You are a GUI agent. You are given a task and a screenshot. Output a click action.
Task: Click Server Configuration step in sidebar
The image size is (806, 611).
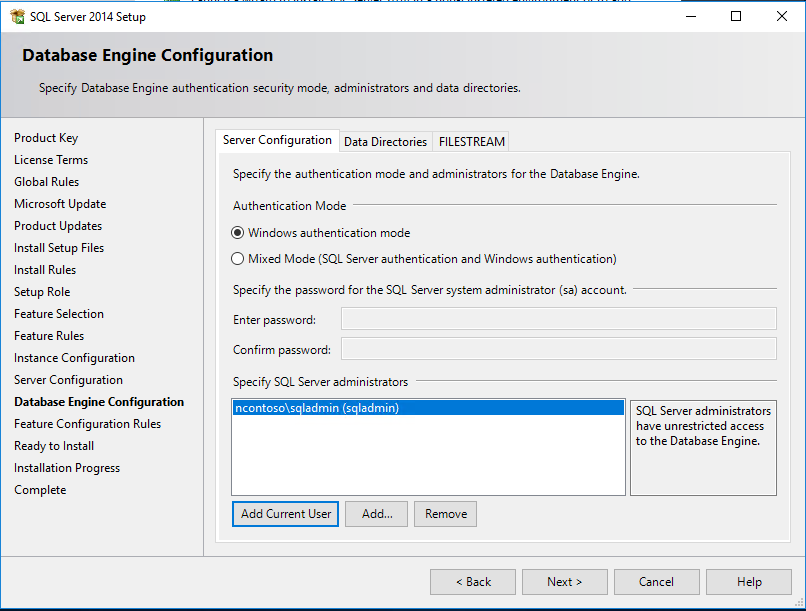tap(68, 380)
